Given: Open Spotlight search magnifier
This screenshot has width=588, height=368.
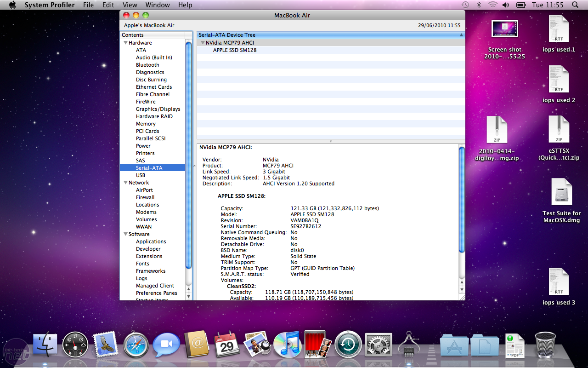Looking at the screenshot, I should pos(576,5).
